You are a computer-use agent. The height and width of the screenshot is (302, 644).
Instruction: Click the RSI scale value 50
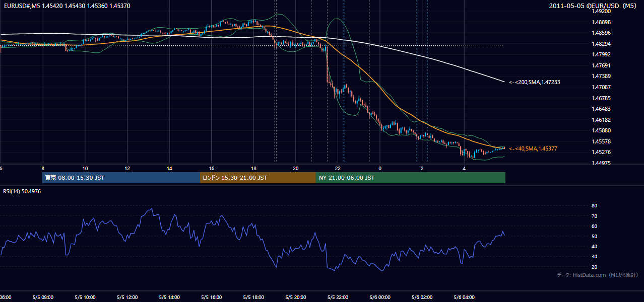595,236
